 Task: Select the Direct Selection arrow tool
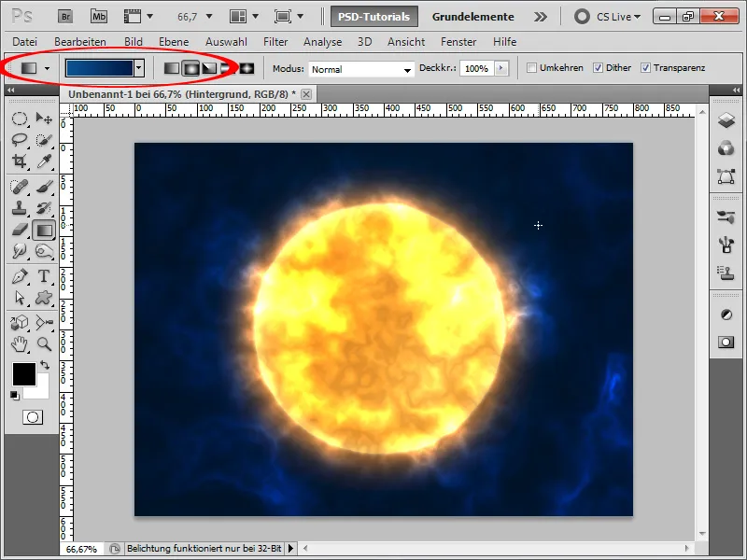coord(19,298)
